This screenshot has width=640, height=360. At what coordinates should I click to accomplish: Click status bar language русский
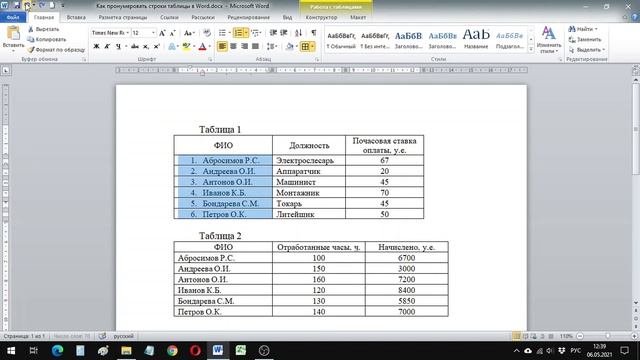click(124, 336)
